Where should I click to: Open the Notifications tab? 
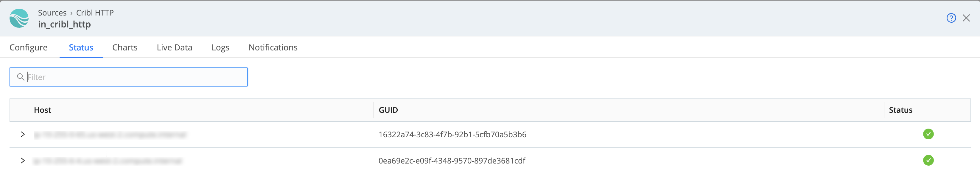pos(273,47)
